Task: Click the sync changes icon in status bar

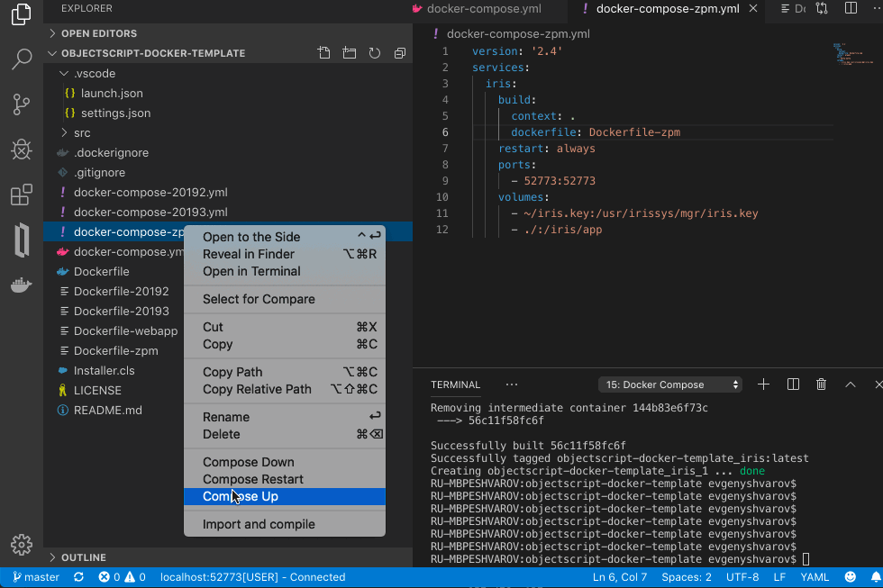Action: (79, 577)
